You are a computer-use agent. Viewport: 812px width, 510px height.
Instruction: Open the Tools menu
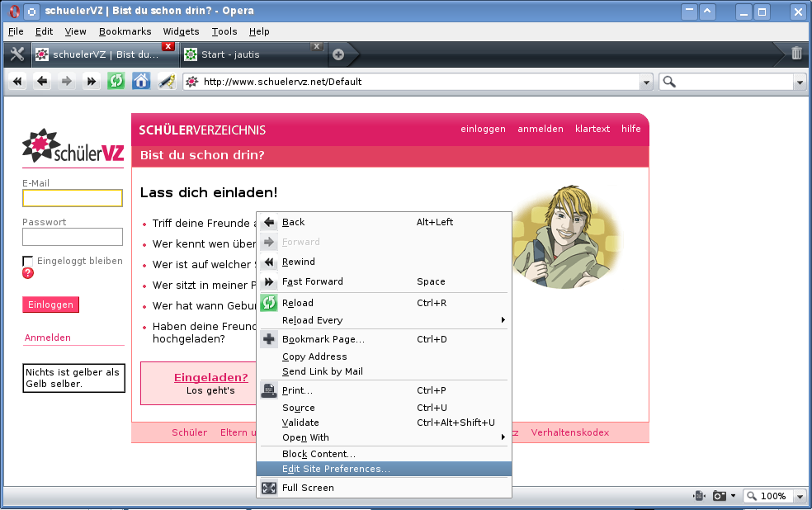coord(224,31)
